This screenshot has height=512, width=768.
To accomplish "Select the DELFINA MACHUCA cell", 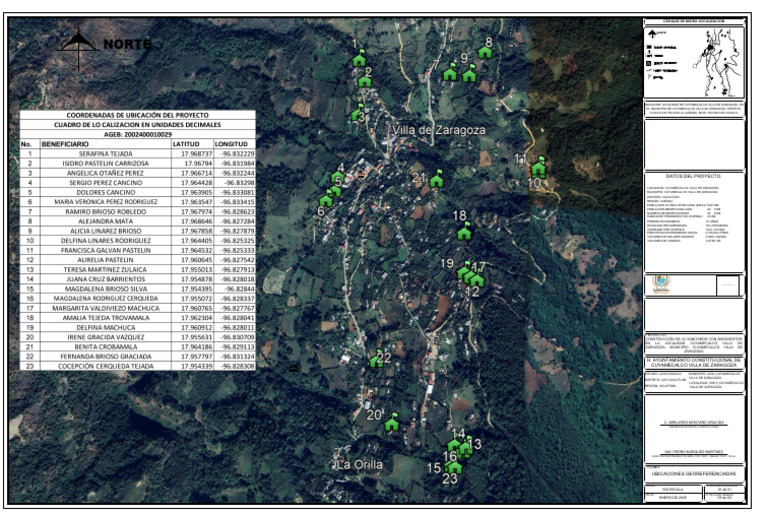I will [x=106, y=327].
